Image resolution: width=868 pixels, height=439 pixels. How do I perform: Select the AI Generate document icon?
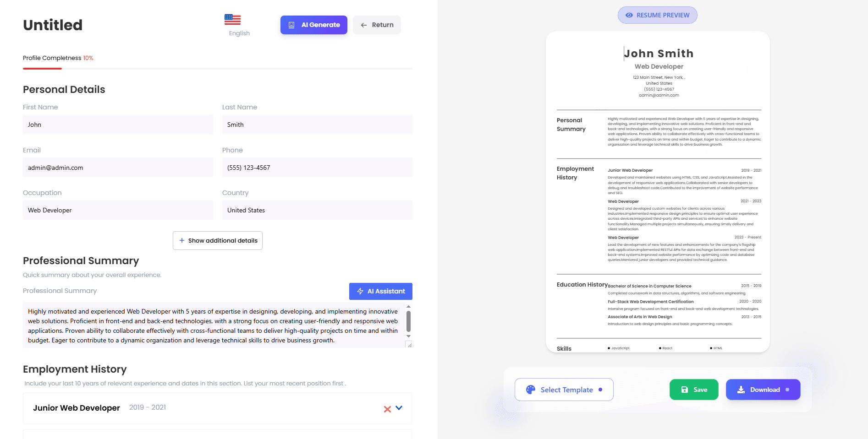292,25
